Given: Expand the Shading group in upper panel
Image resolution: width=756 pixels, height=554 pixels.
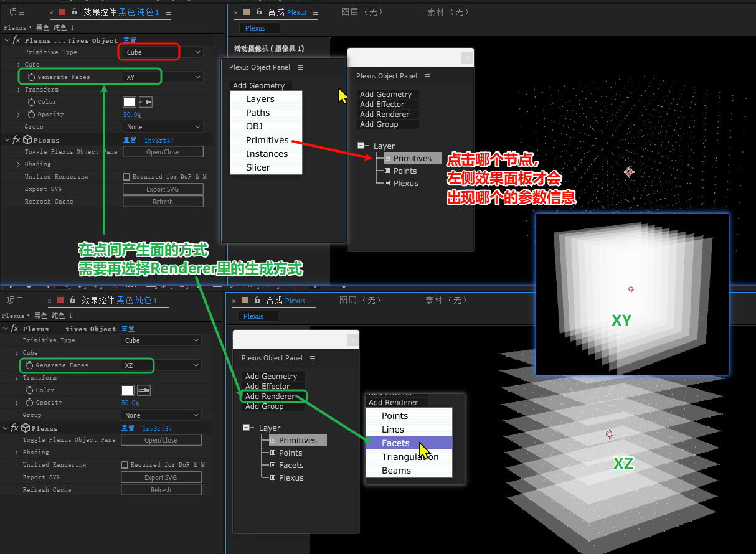Looking at the screenshot, I should tap(19, 164).
